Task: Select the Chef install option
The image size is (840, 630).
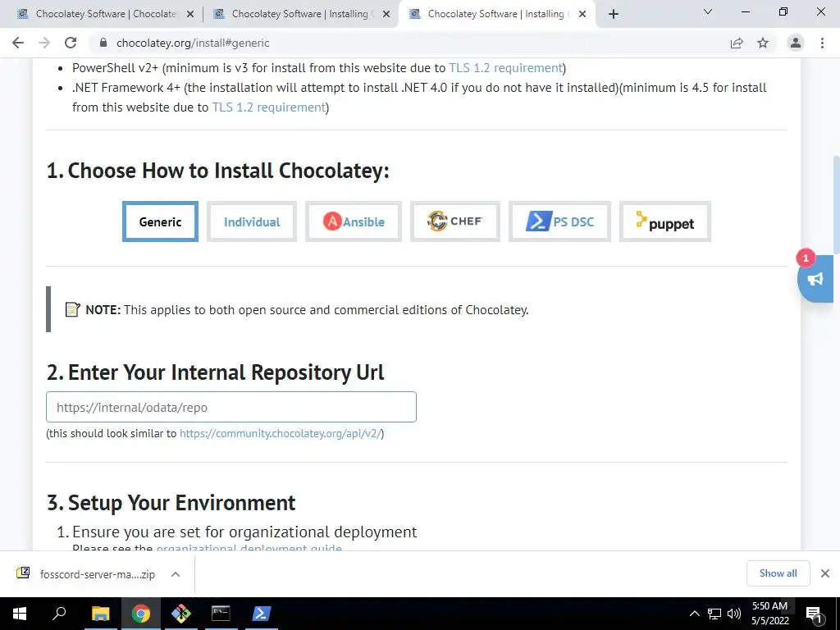Action: 454,221
